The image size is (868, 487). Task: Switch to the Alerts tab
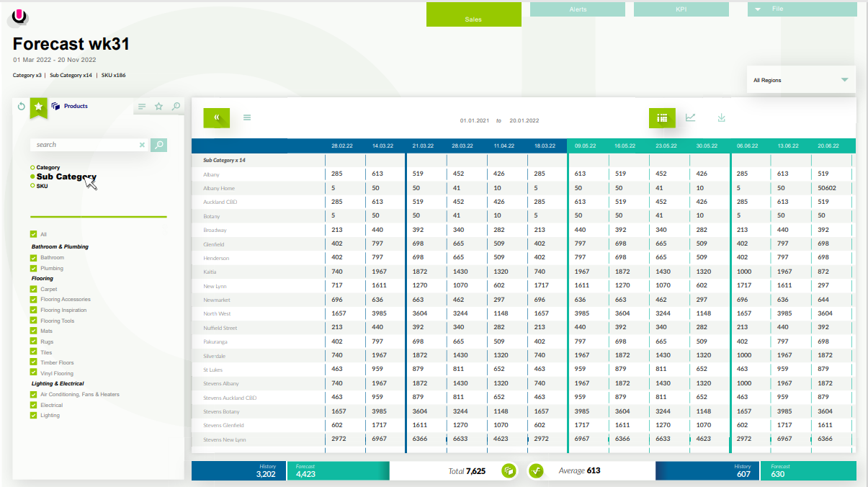click(578, 9)
